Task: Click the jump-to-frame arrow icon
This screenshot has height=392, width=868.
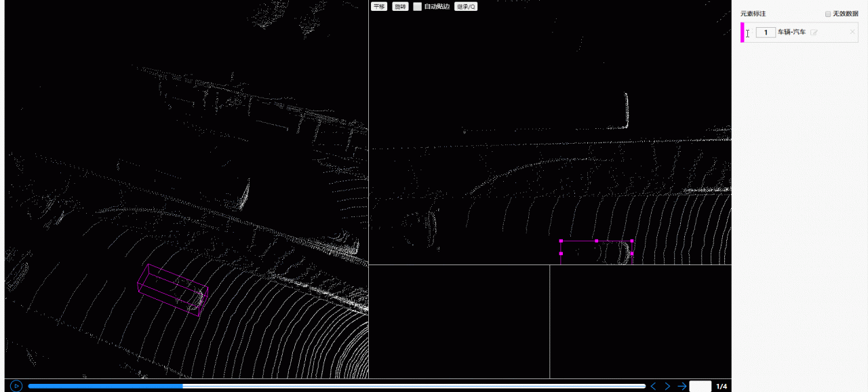Action: [682, 386]
